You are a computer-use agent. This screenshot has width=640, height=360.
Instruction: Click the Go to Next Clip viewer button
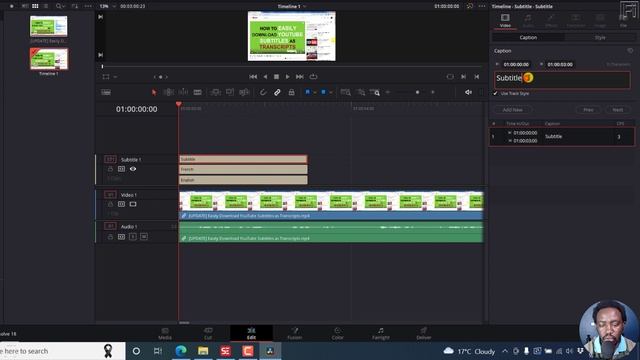coord(463,77)
